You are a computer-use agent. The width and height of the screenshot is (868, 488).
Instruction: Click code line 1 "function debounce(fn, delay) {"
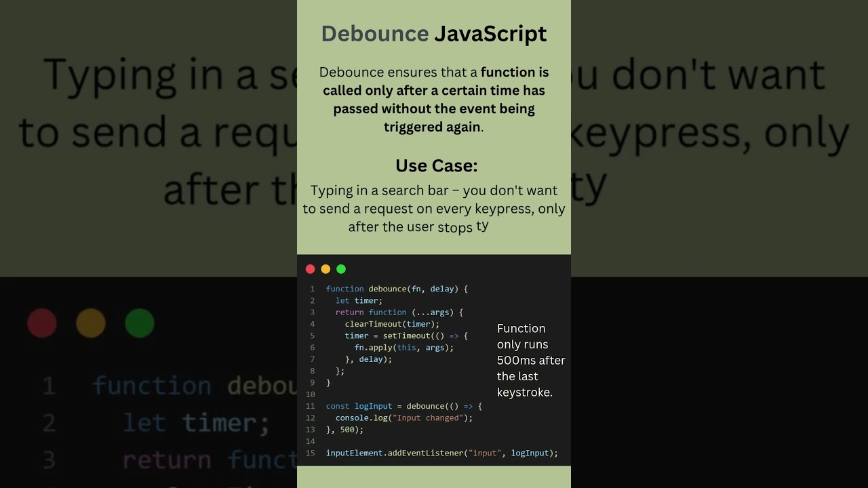point(397,289)
